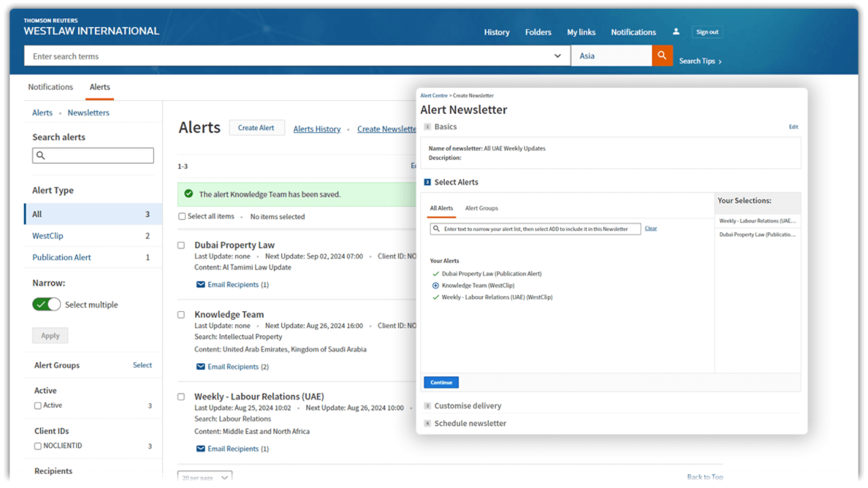The height and width of the screenshot is (488, 868).
Task: Open the 20 per page dropdown
Action: 205,477
